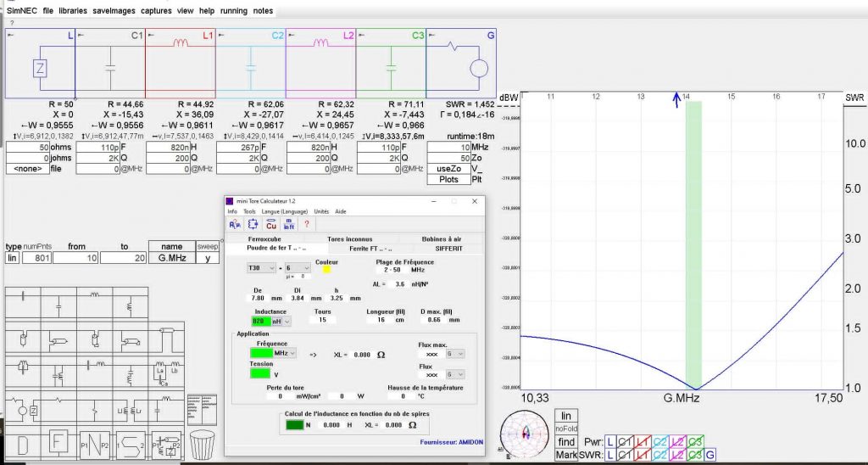
Task: Click the Cu copper wire toolbar icon
Action: pos(270,224)
